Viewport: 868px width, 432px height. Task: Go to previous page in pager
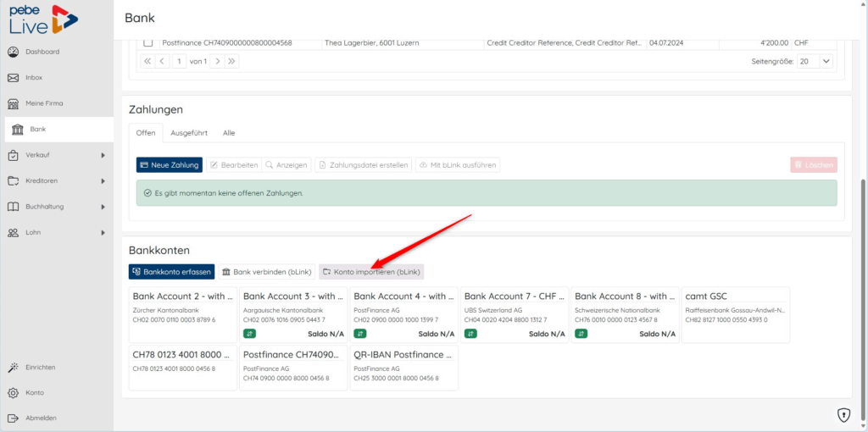pos(162,61)
